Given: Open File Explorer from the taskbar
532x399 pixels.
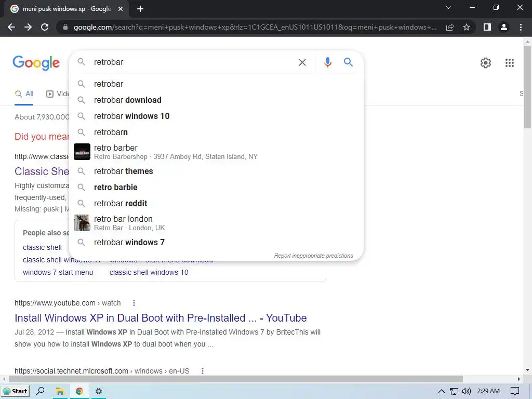Looking at the screenshot, I should tap(60, 391).
